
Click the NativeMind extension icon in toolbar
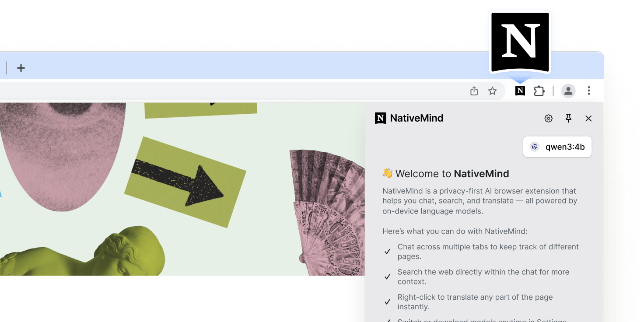click(520, 91)
